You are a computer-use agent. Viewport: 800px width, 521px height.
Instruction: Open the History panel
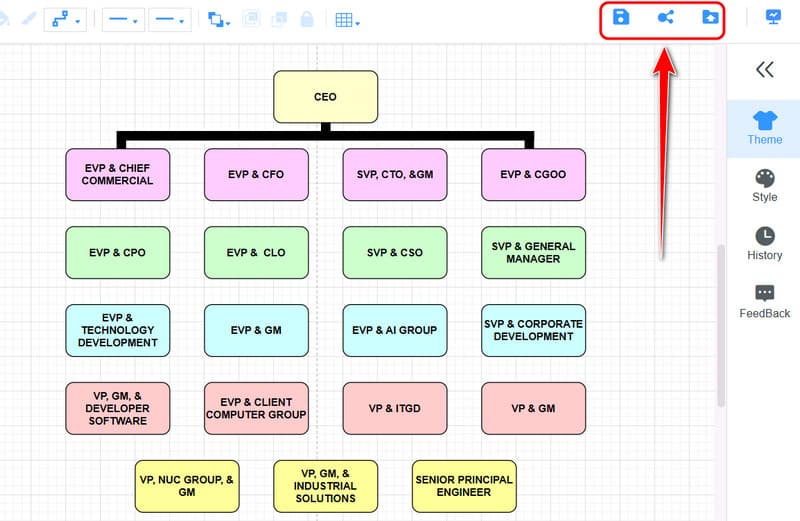[764, 243]
